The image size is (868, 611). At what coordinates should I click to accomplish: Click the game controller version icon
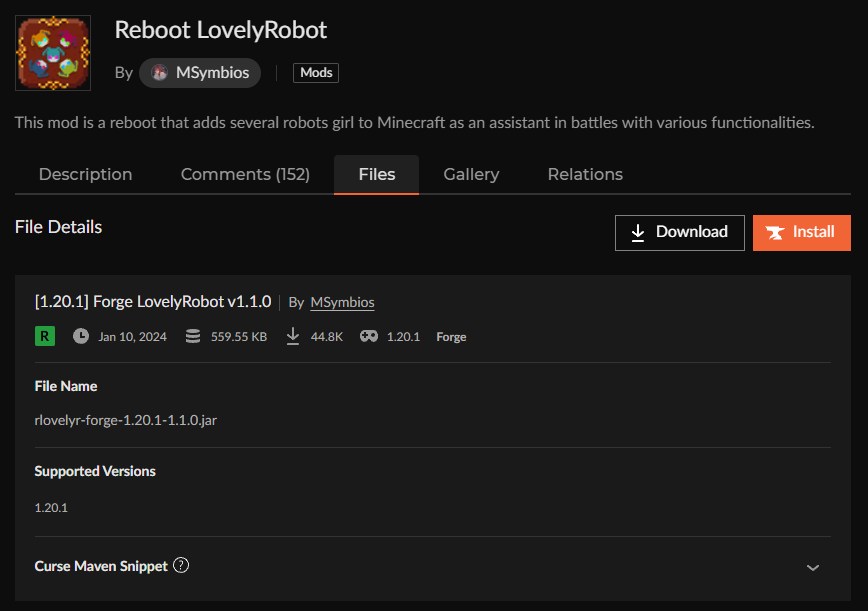[x=369, y=337]
